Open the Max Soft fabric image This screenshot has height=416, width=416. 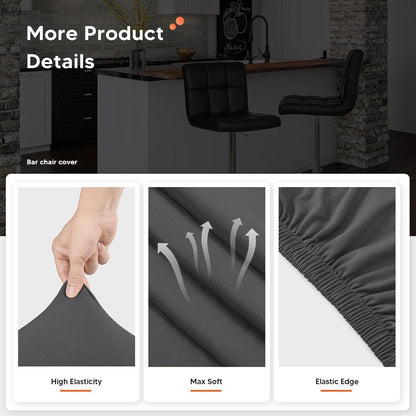tap(207, 277)
